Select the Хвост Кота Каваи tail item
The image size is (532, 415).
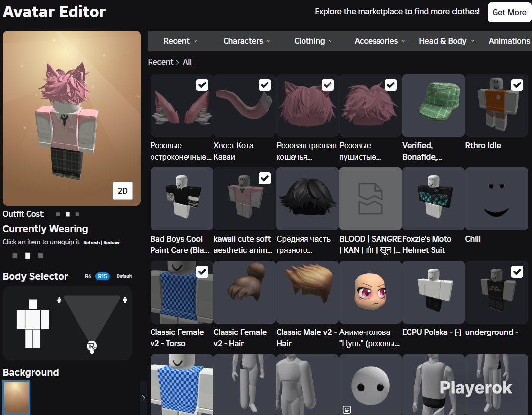tap(244, 105)
